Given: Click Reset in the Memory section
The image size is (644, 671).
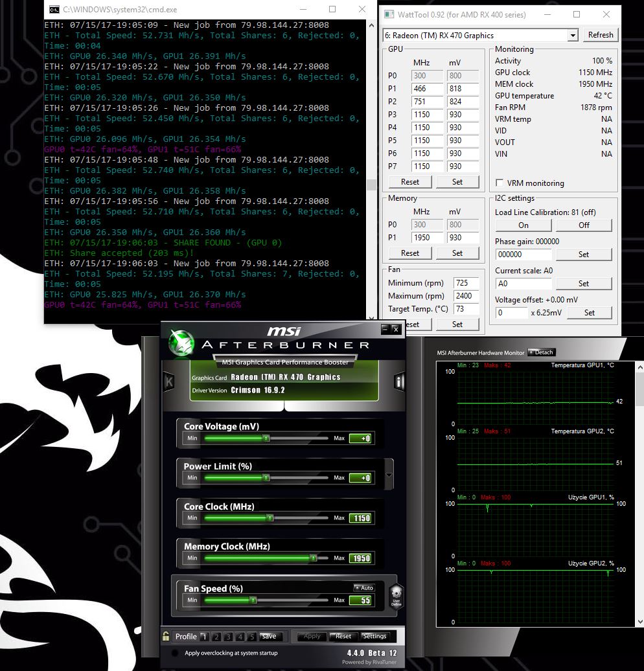Looking at the screenshot, I should pos(409,253).
